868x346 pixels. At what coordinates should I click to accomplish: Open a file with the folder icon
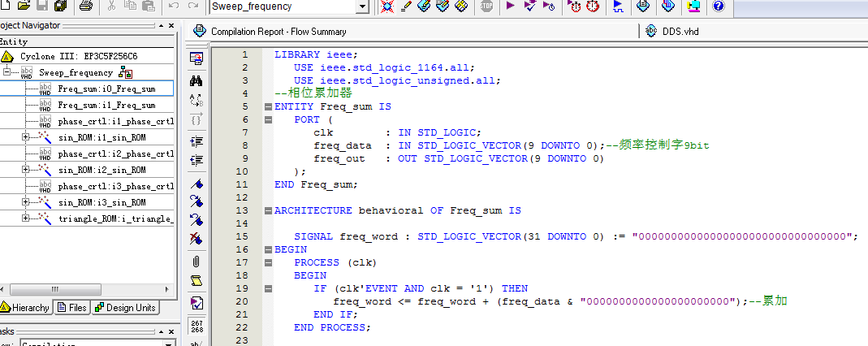(24, 6)
